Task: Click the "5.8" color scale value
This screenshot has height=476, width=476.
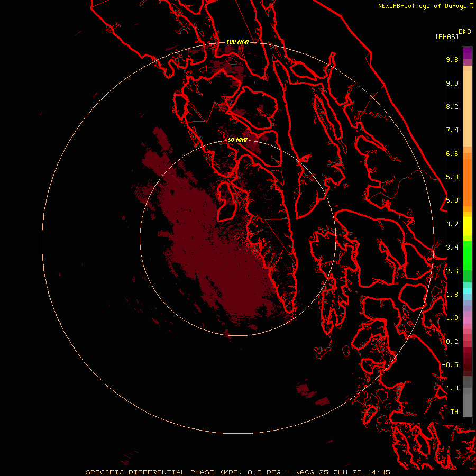Action: click(x=452, y=177)
